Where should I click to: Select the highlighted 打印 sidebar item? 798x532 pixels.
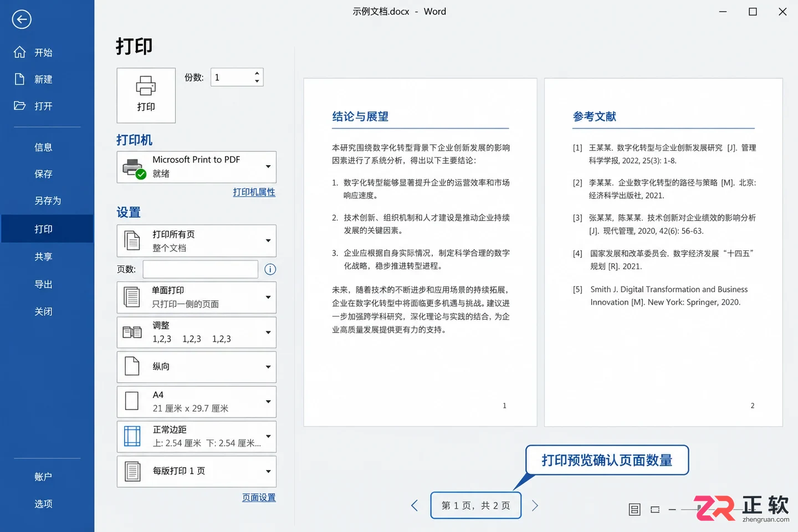pyautogui.click(x=47, y=229)
